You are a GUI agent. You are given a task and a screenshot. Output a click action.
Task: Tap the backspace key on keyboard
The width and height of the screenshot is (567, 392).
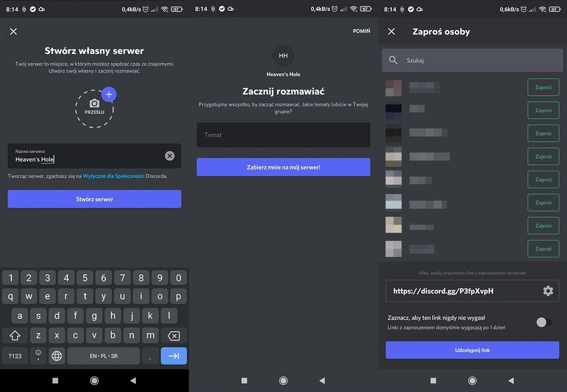(x=174, y=336)
